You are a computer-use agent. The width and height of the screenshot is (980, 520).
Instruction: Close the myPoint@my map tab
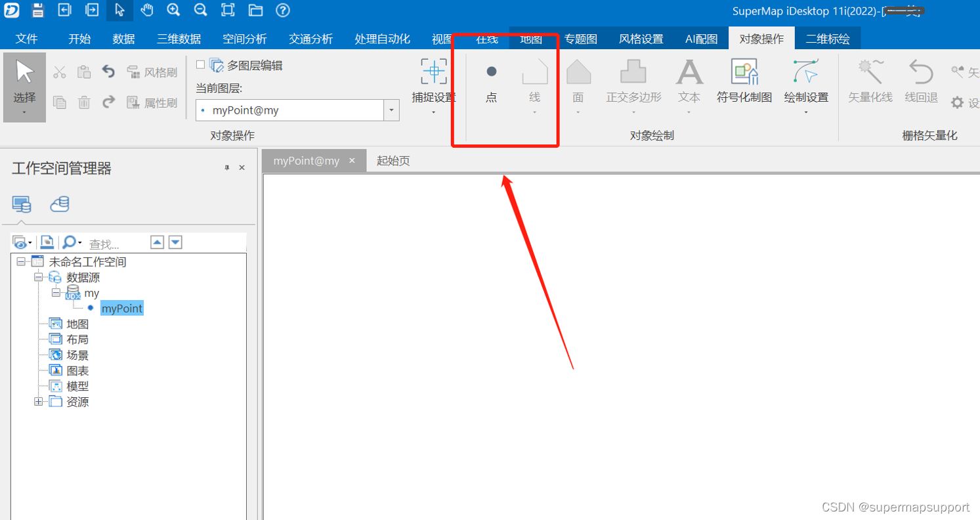[352, 160]
